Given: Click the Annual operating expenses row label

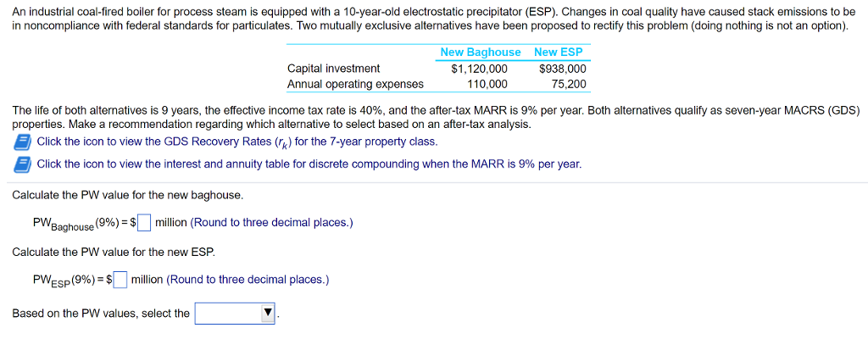Looking at the screenshot, I should (x=355, y=84).
